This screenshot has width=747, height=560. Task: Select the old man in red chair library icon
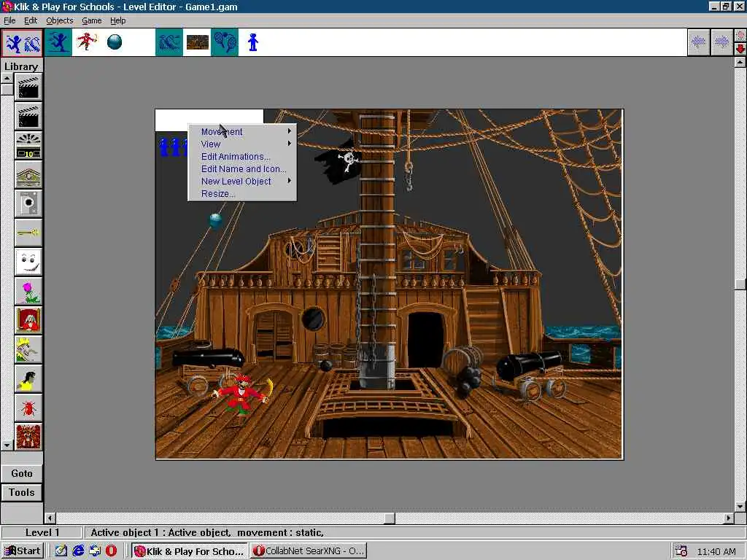click(28, 320)
